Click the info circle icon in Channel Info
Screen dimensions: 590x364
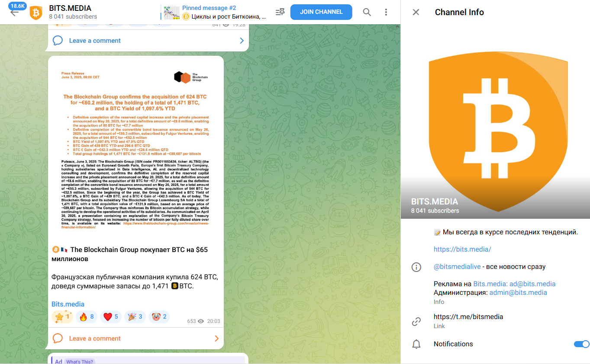pyautogui.click(x=416, y=267)
